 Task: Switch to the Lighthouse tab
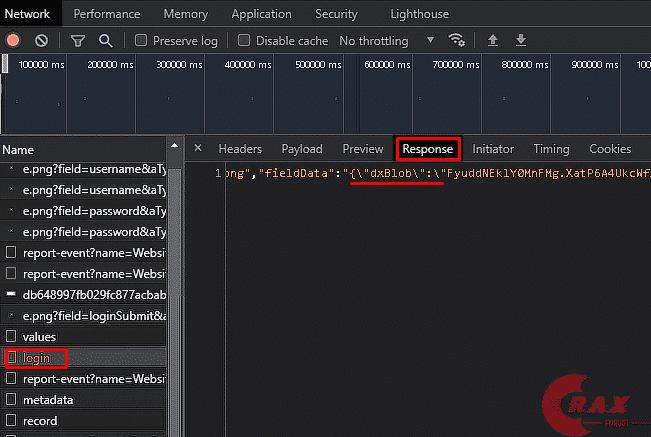pyautogui.click(x=419, y=14)
